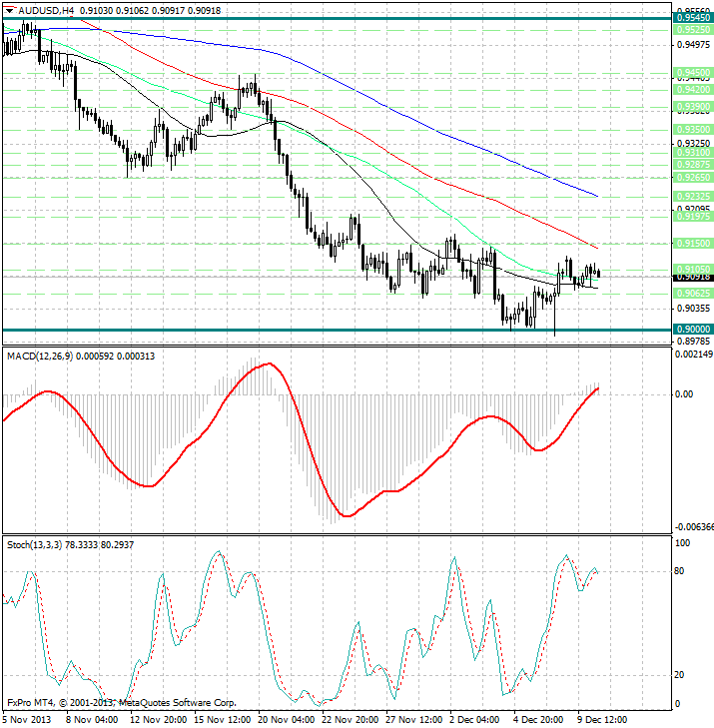Open the chart menu triangle beside AUDUSD,H4
Screen dimensions: 714x728
(x=9, y=10)
